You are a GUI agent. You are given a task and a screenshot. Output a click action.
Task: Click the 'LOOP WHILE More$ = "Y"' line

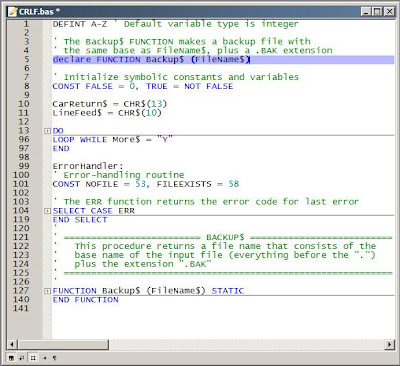click(113, 140)
